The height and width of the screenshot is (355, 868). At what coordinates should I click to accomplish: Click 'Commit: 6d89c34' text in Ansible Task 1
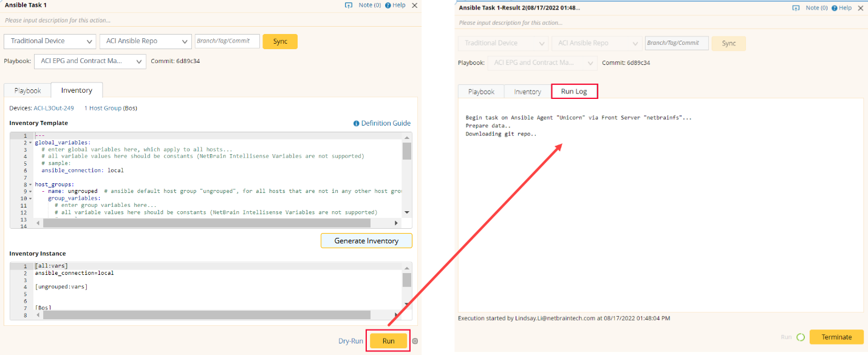pos(176,61)
